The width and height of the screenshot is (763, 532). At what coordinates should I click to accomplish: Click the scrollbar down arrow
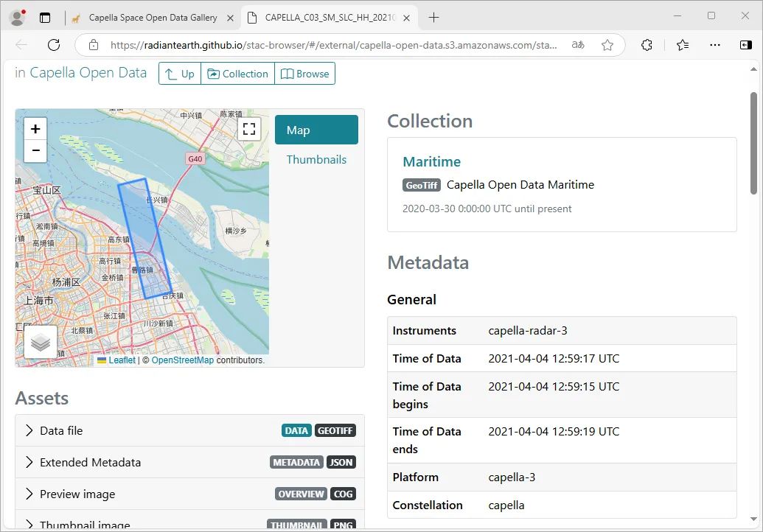(x=753, y=519)
